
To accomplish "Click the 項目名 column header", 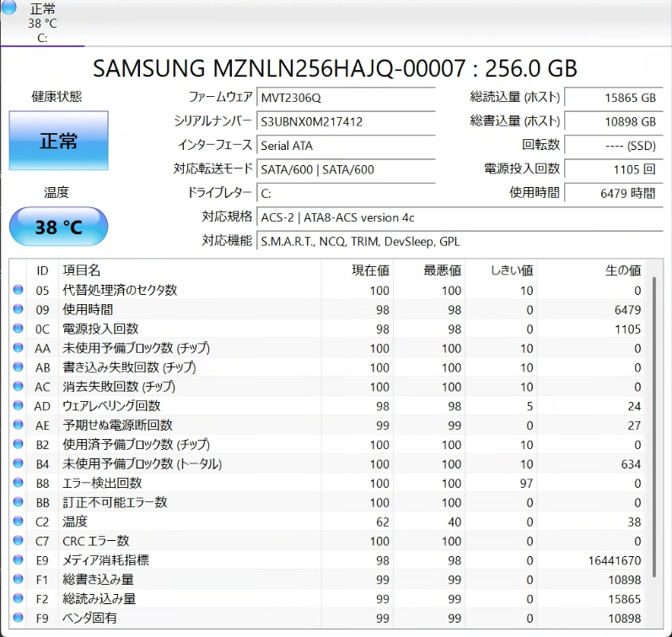I will (190, 270).
